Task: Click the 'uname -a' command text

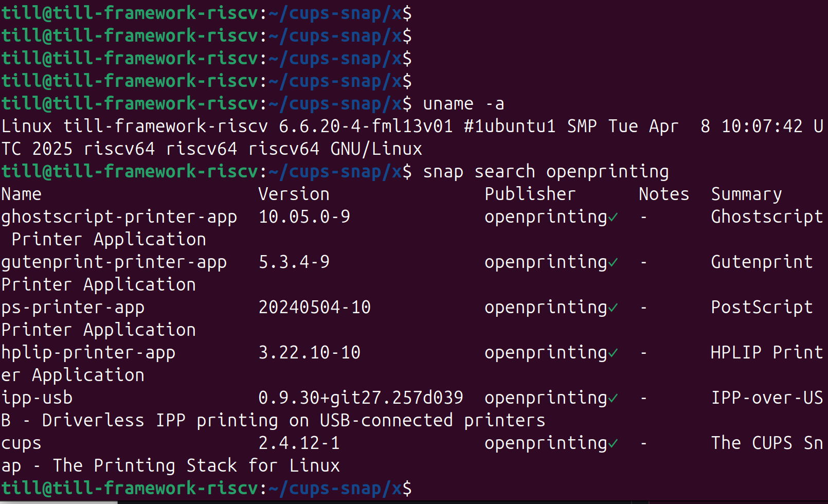Action: (x=463, y=104)
